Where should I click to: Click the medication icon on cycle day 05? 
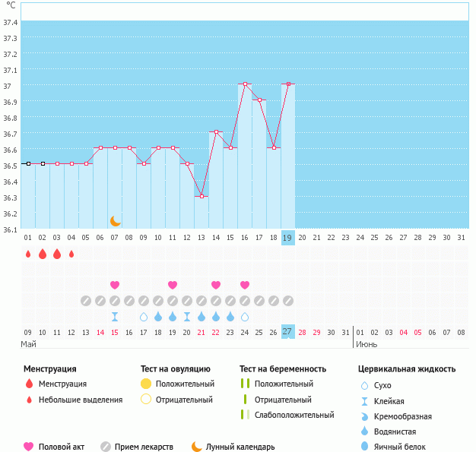[86, 301]
